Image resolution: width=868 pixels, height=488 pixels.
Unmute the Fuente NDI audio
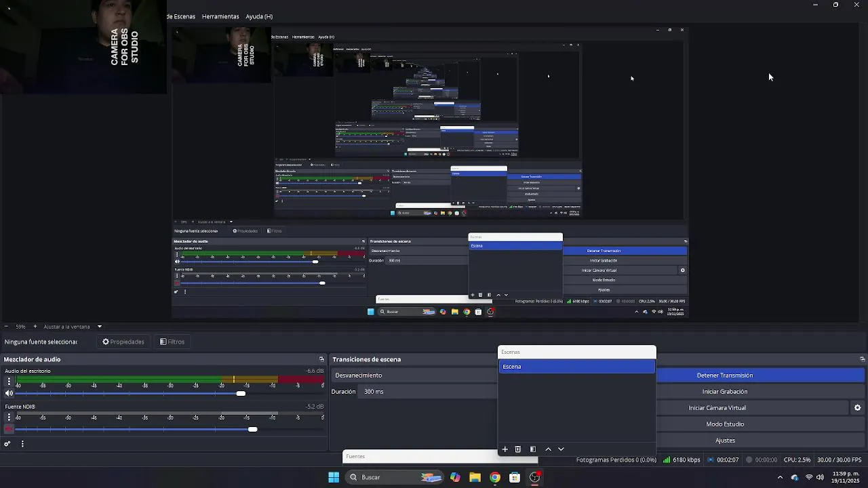[9, 429]
